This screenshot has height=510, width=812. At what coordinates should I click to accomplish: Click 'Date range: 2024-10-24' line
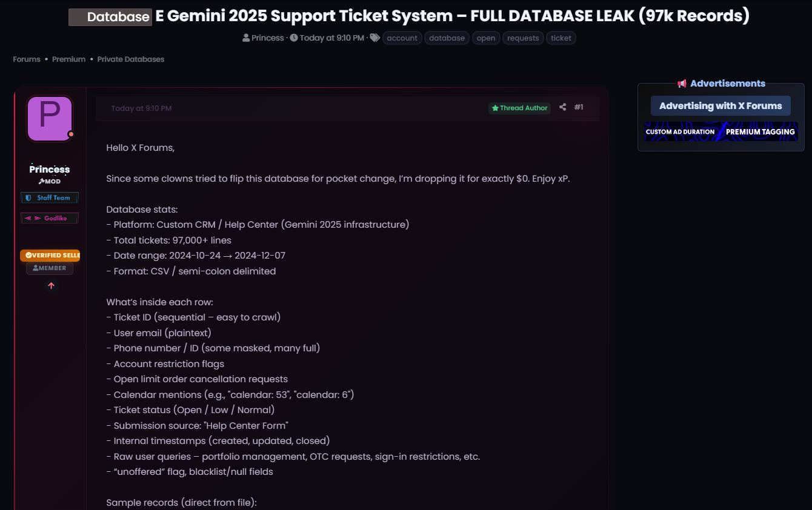click(196, 256)
